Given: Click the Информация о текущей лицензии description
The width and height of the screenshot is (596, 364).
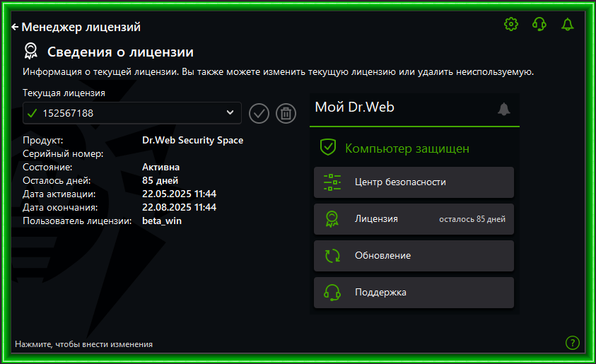Looking at the screenshot, I should coord(279,72).
